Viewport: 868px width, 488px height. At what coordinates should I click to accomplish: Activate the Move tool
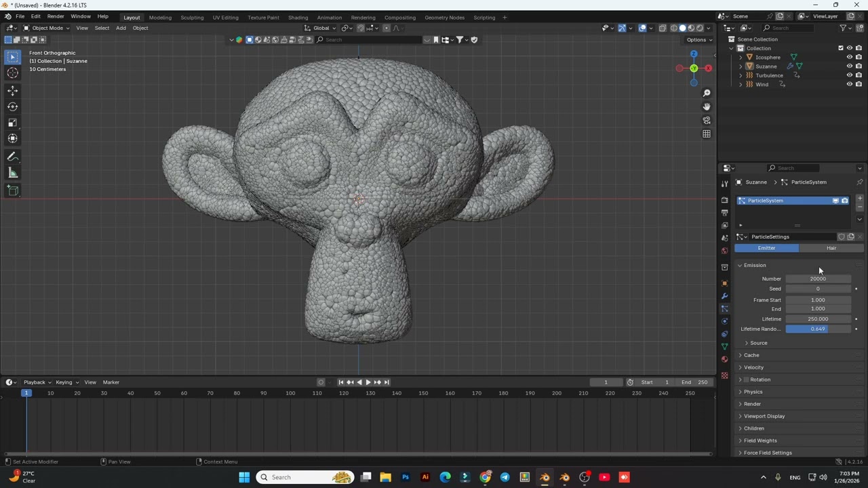[x=12, y=90]
